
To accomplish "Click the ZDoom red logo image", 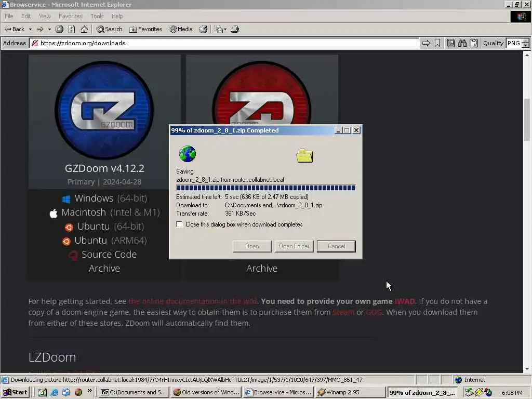I will tap(262, 94).
